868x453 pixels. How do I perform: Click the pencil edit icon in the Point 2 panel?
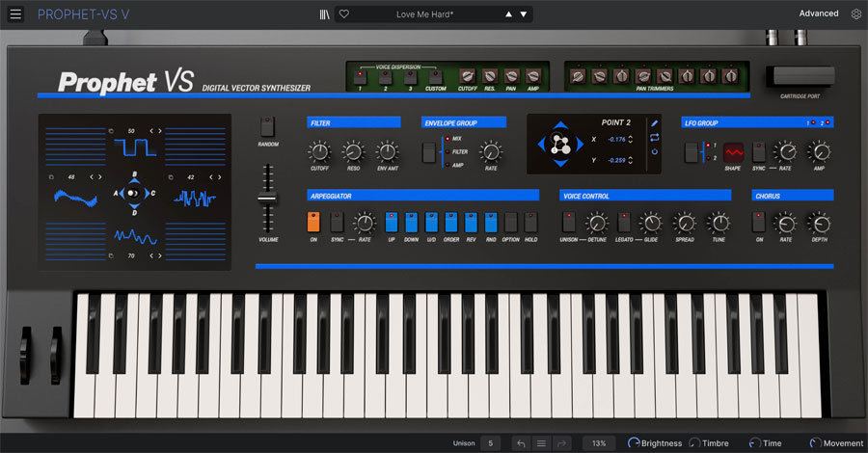[655, 123]
